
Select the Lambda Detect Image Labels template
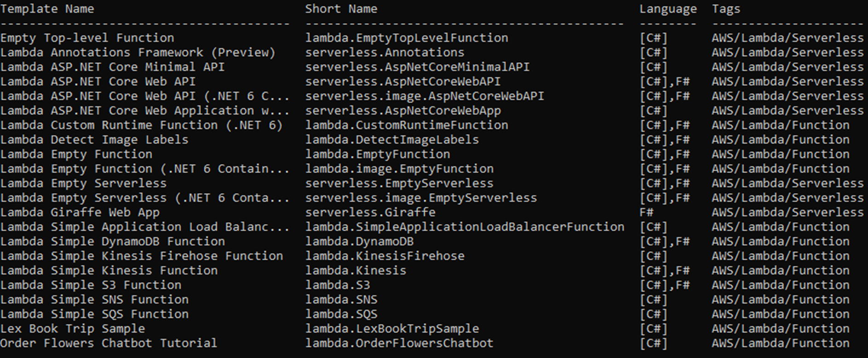94,140
